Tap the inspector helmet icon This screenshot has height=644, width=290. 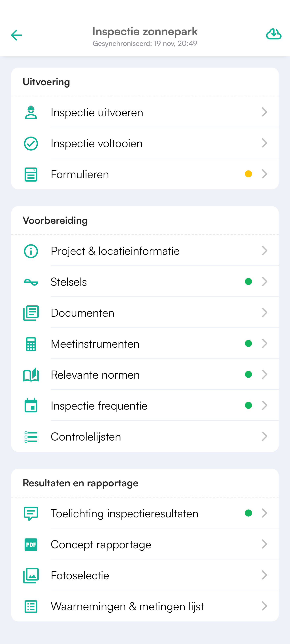pyautogui.click(x=31, y=112)
